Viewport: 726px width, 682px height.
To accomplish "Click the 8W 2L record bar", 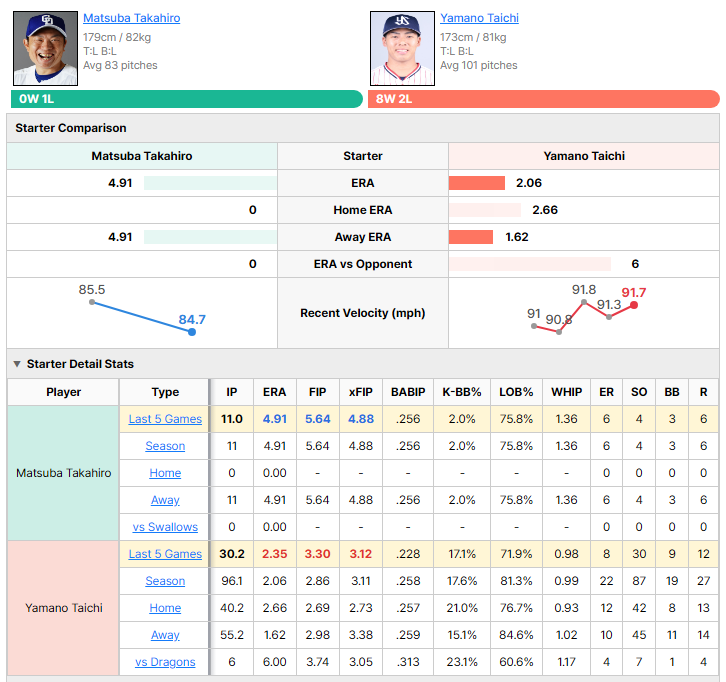I will tap(544, 99).
